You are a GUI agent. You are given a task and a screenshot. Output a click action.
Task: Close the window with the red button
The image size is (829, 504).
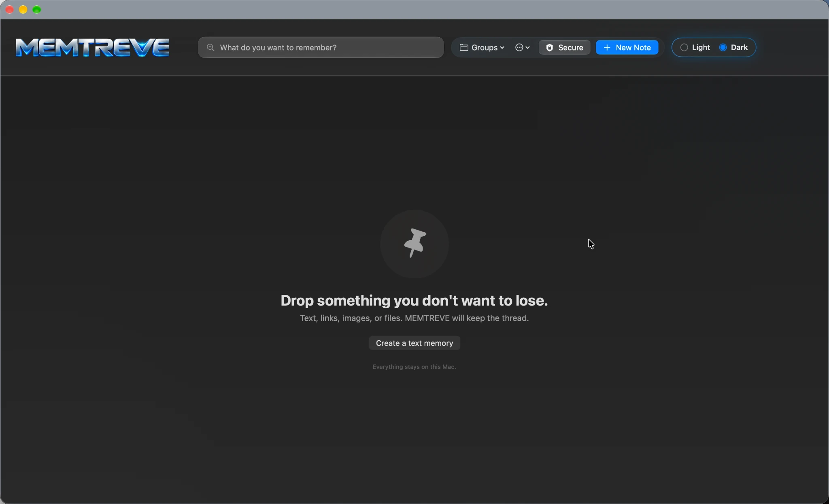(x=10, y=10)
